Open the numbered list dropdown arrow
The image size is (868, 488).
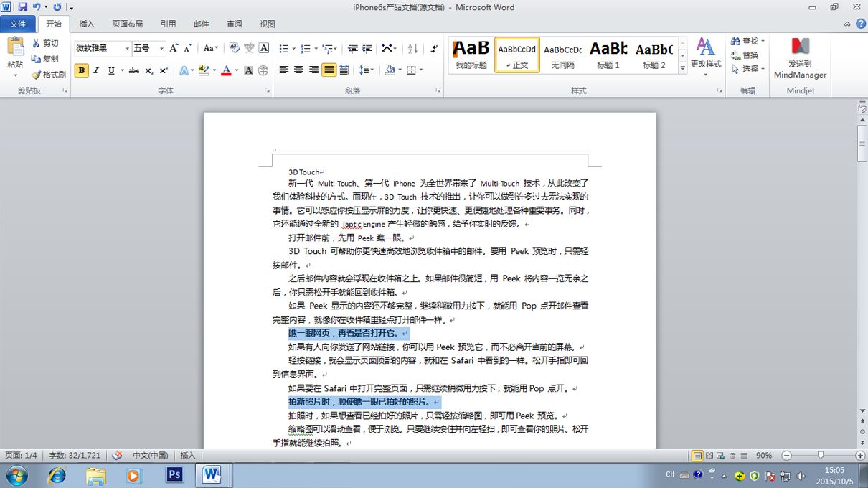pos(315,48)
